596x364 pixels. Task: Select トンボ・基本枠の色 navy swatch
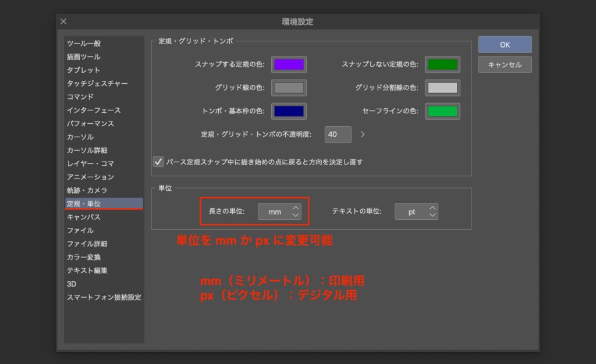(289, 110)
